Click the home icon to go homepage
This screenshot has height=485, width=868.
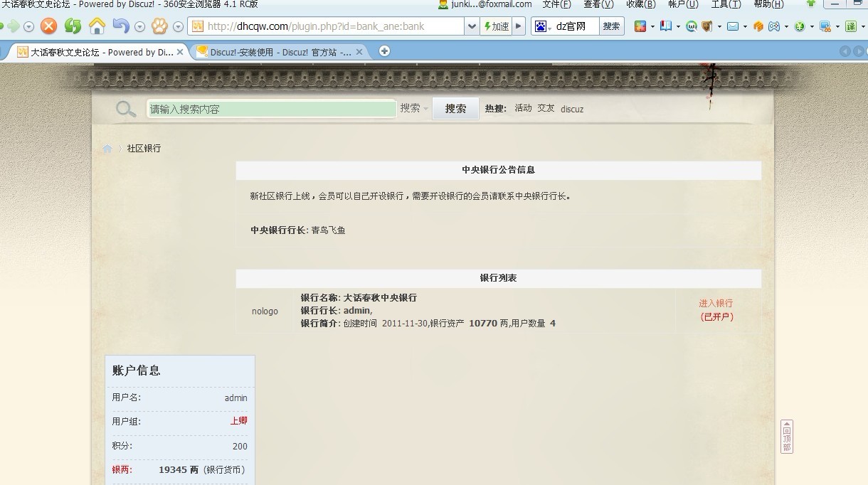97,26
